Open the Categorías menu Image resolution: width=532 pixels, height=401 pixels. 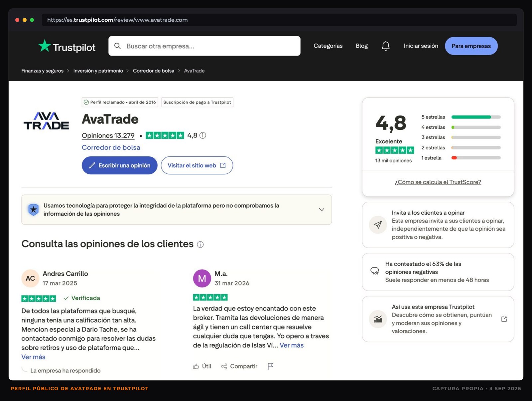(328, 46)
